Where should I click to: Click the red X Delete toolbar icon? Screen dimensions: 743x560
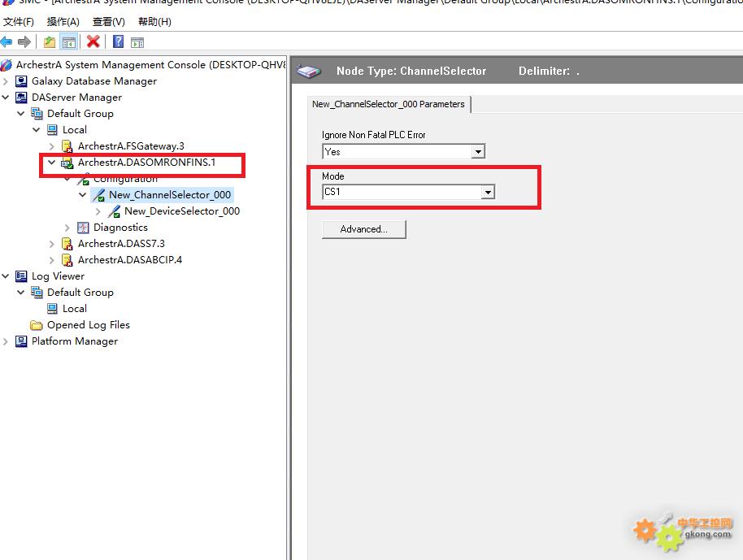click(93, 41)
